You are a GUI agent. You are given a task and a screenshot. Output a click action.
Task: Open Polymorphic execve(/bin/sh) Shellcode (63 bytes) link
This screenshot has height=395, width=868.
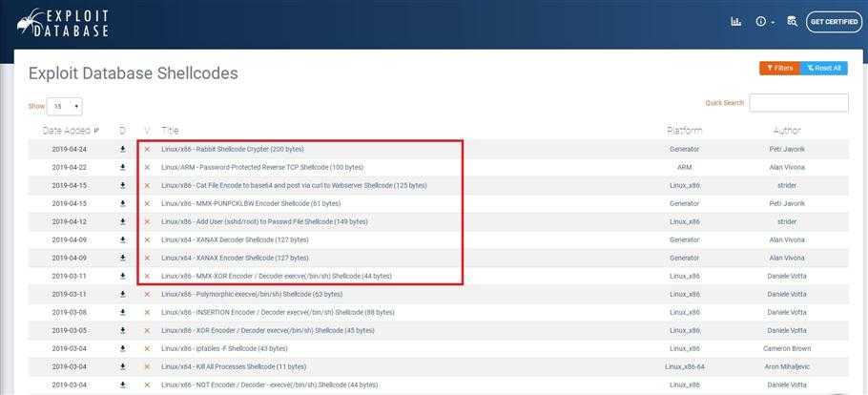(252, 294)
